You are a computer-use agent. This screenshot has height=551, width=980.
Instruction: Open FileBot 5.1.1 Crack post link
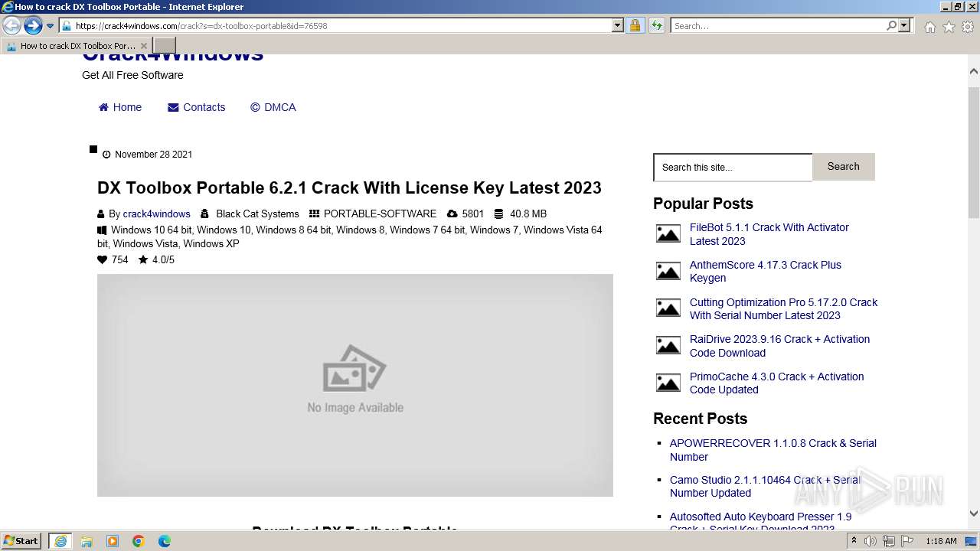pyautogui.click(x=769, y=234)
